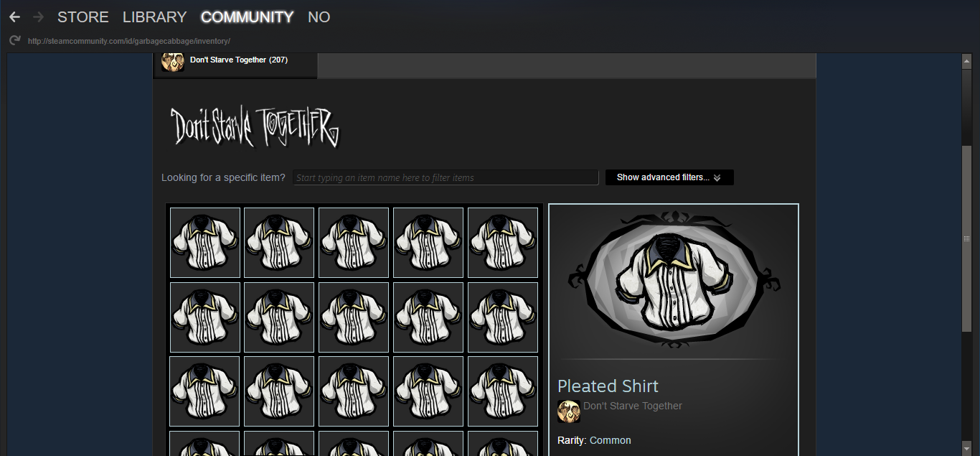Screen dimensions: 980x456
Task: Click the large Pleated Shirt preview image
Action: click(673, 280)
